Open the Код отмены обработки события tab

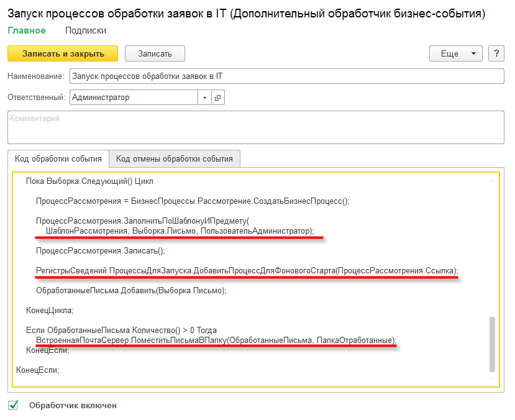pyautogui.click(x=174, y=158)
